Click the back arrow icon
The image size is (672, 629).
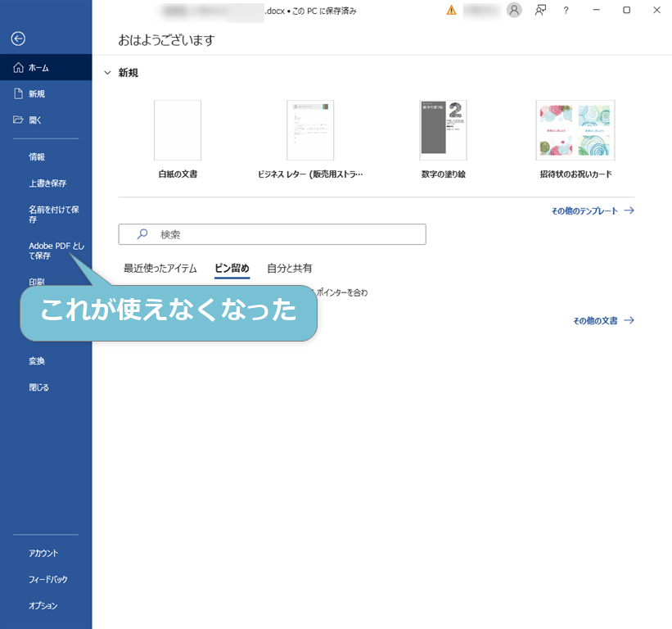(18, 38)
